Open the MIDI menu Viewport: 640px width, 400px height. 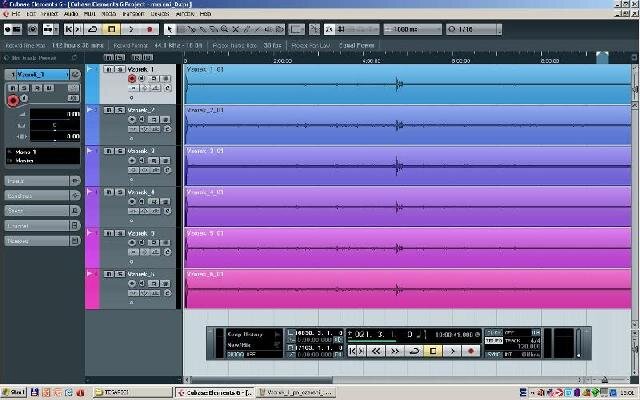pyautogui.click(x=89, y=14)
